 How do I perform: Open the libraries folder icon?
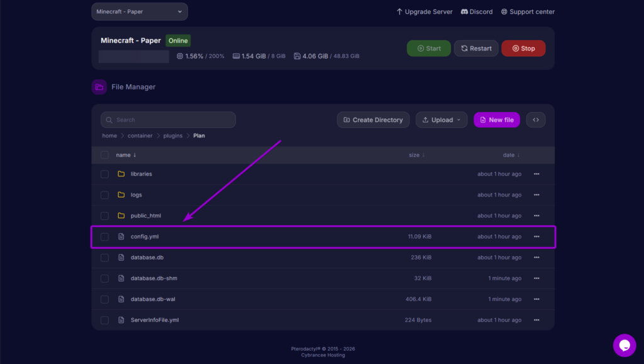tap(121, 174)
